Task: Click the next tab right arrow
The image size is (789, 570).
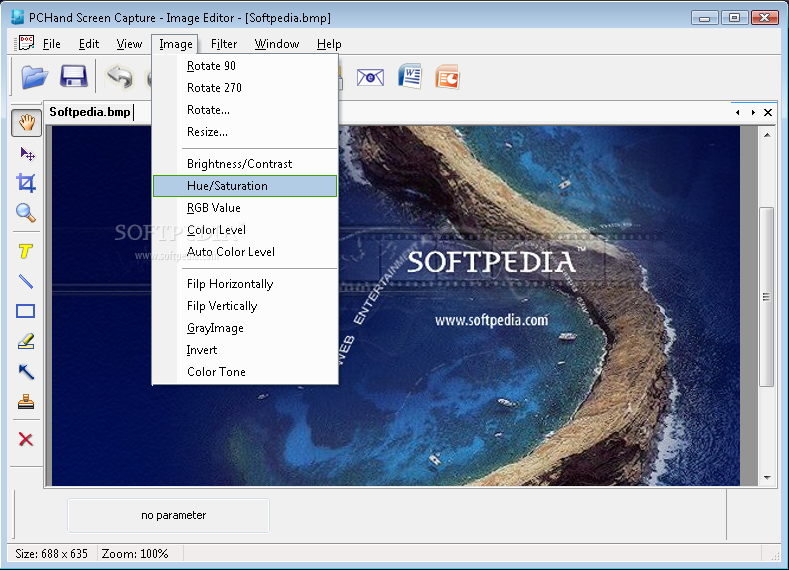Action: [753, 113]
